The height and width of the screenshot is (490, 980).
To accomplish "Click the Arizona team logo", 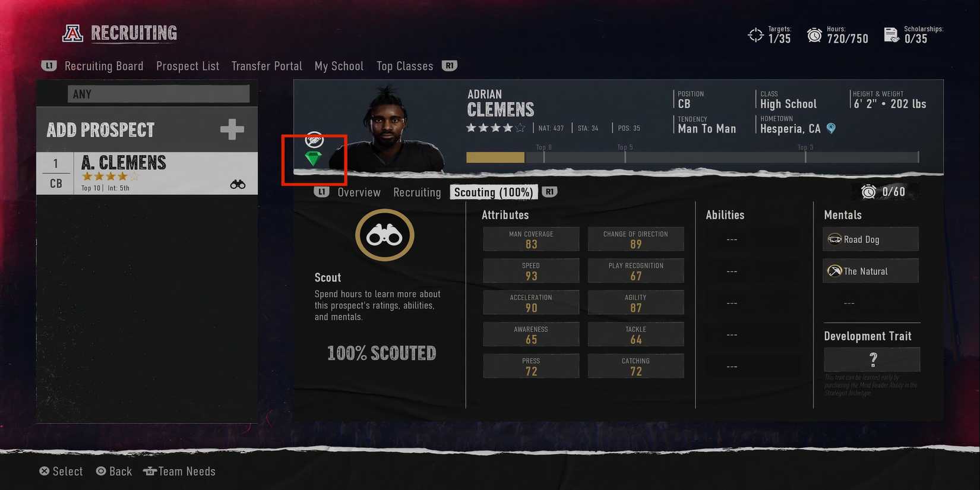I will coord(72,33).
